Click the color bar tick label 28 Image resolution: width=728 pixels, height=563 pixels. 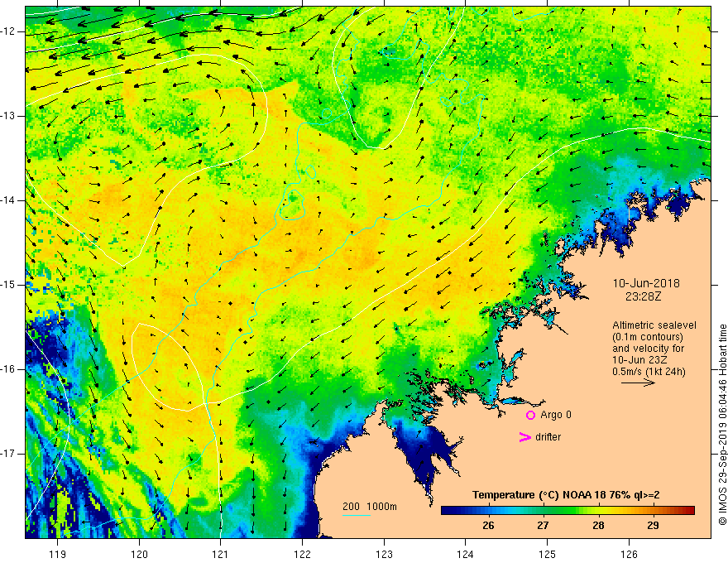coord(598,526)
